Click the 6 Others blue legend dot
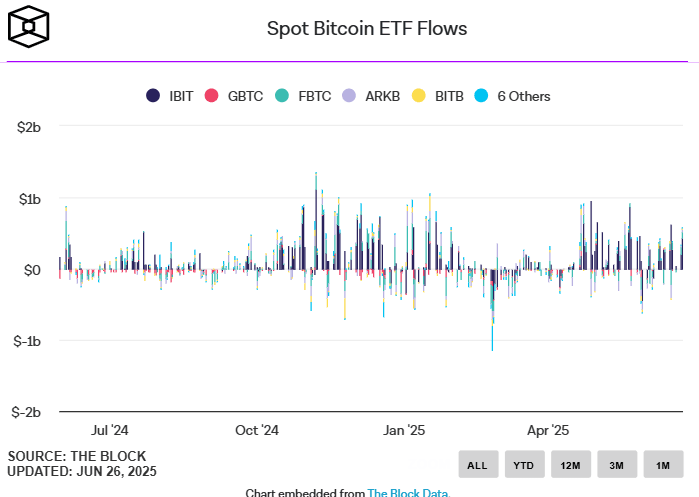Image resolution: width=699 pixels, height=497 pixels. (x=482, y=96)
